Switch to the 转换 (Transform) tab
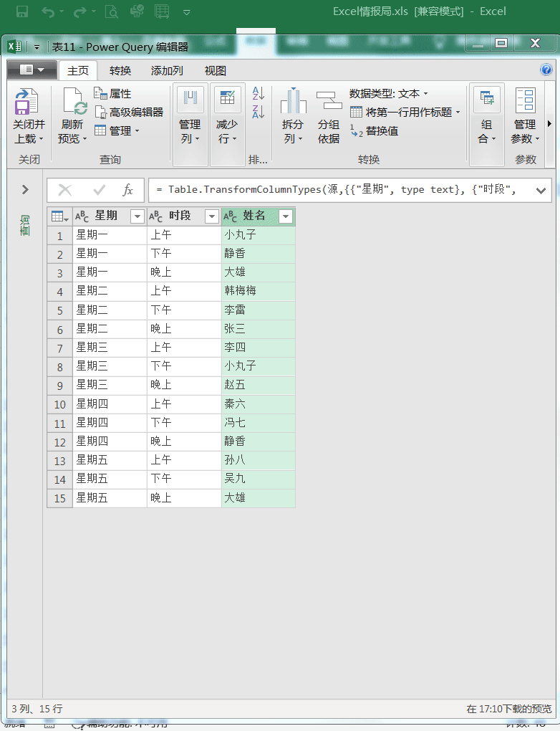The image size is (560, 731). 120,71
